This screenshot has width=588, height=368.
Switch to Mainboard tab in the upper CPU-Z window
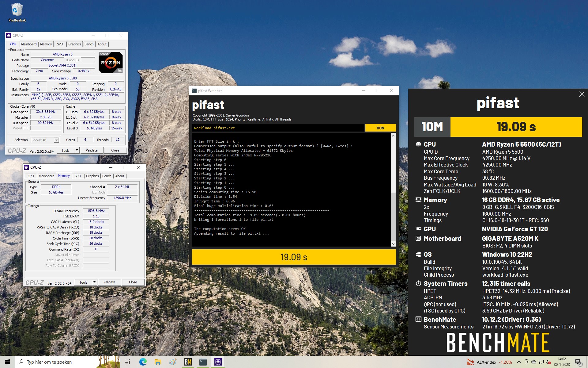pyautogui.click(x=29, y=44)
